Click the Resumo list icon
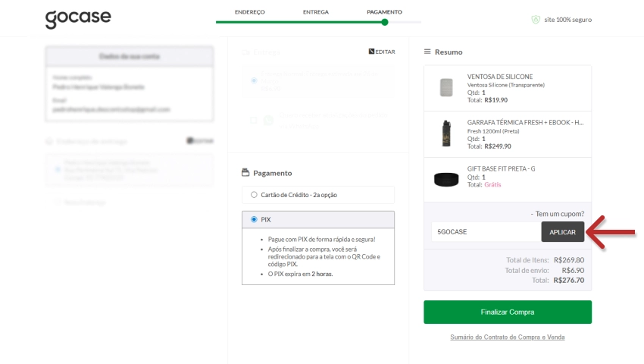This screenshot has height=364, width=644. 427,52
